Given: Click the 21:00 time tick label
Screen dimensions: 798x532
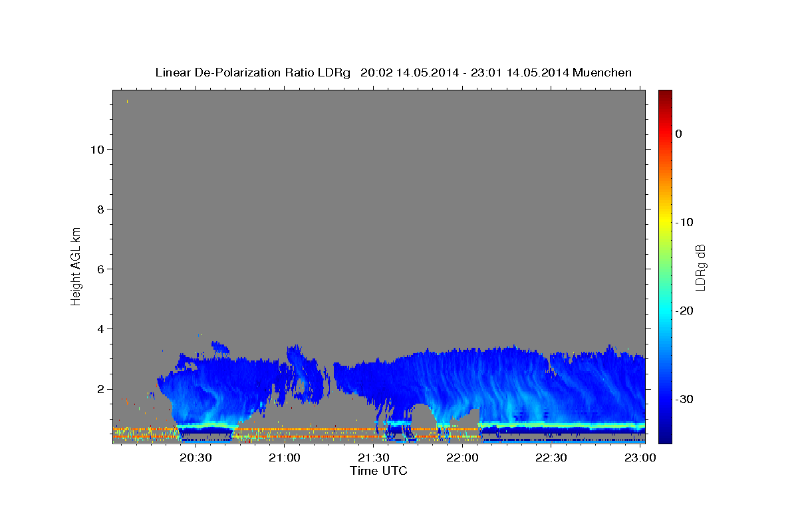Looking at the screenshot, I should (285, 458).
